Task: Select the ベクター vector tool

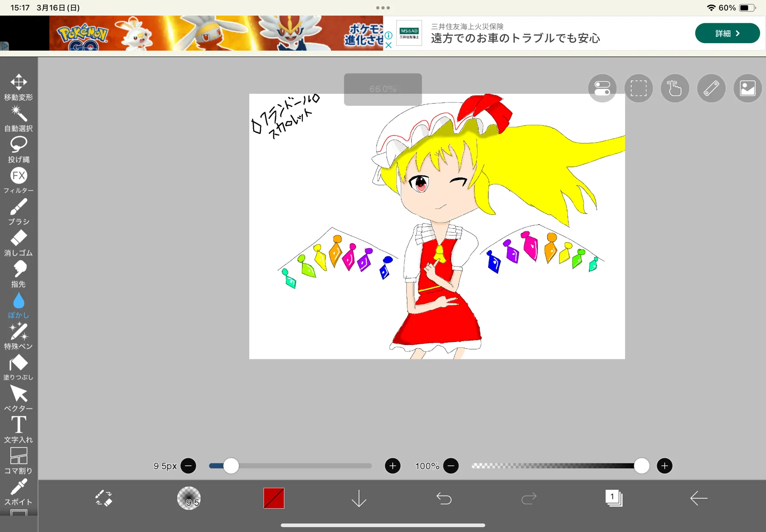Action: 19,399
